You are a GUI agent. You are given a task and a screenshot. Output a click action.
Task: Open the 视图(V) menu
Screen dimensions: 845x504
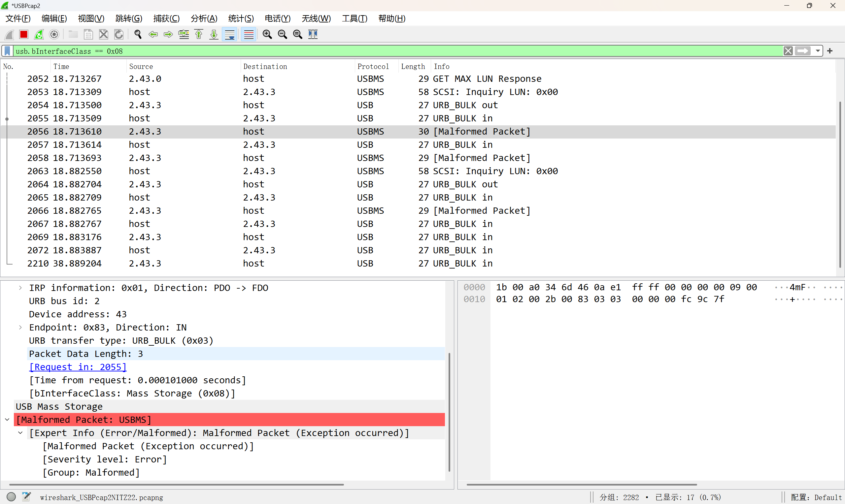point(90,18)
